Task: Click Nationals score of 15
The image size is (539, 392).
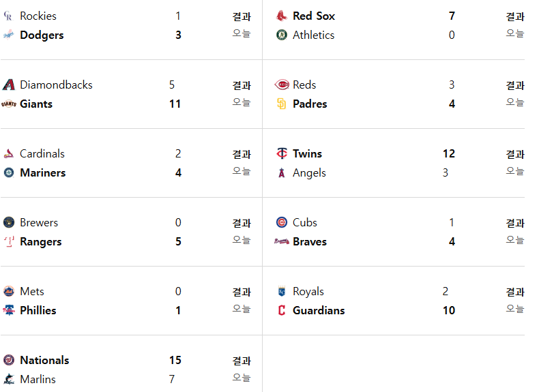Action: click(175, 360)
